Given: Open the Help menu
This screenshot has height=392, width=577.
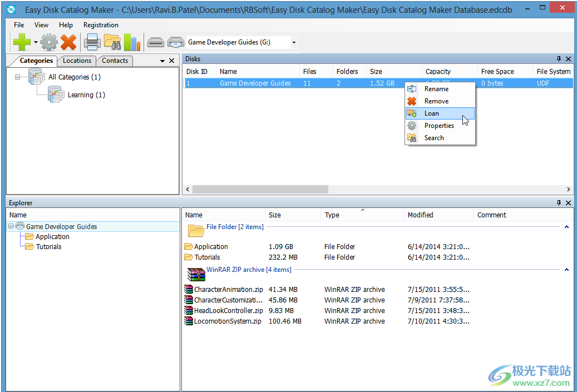Looking at the screenshot, I should [66, 24].
